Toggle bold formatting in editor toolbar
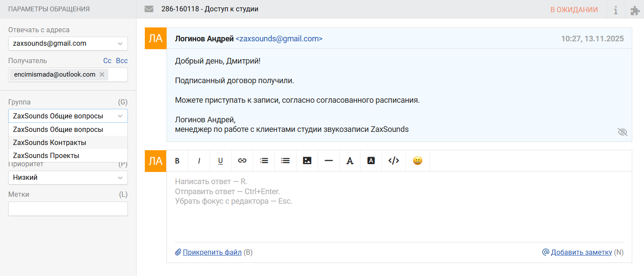 tap(177, 161)
